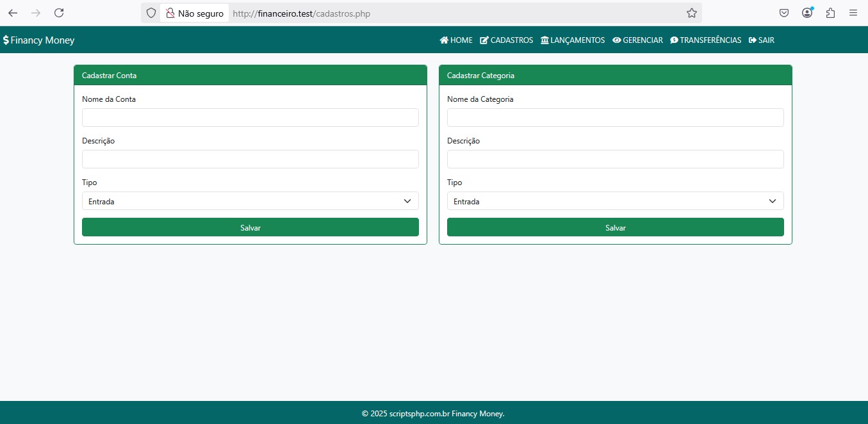
Task: Click the browser back arrow icon
Action: [x=13, y=13]
